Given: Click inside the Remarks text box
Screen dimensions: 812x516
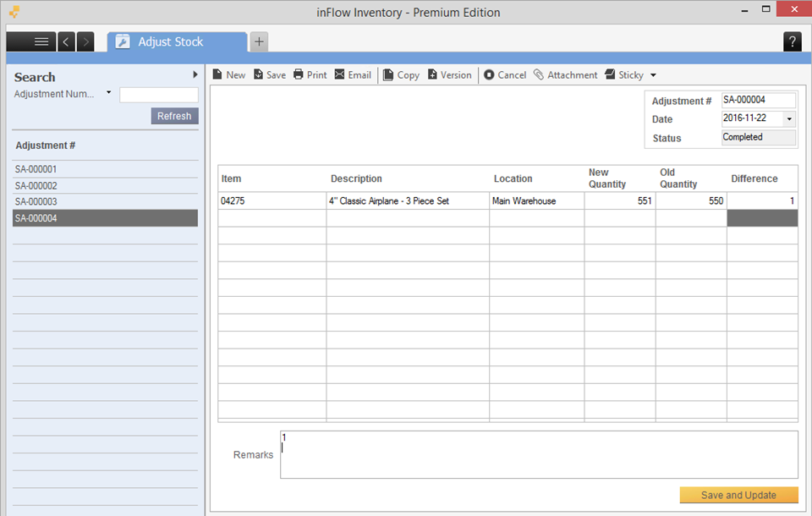Looking at the screenshot, I should click(539, 454).
